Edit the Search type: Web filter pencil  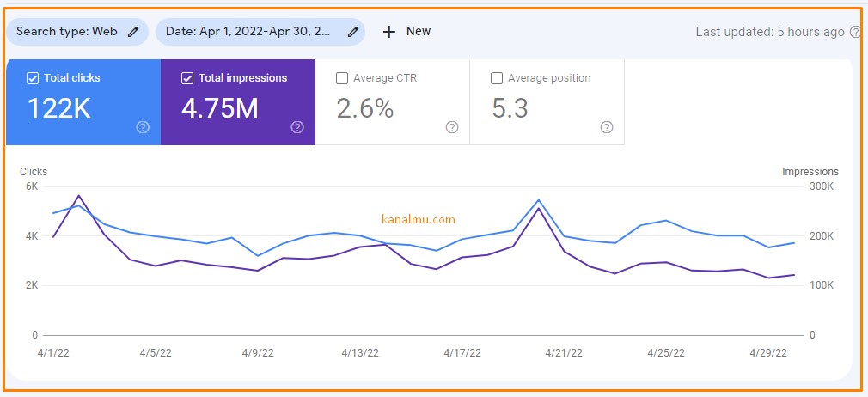(x=133, y=32)
